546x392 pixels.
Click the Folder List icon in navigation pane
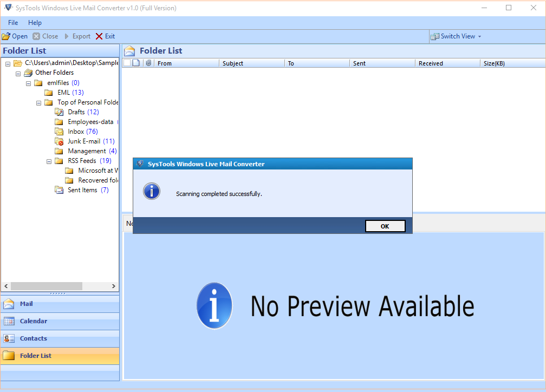(x=9, y=355)
